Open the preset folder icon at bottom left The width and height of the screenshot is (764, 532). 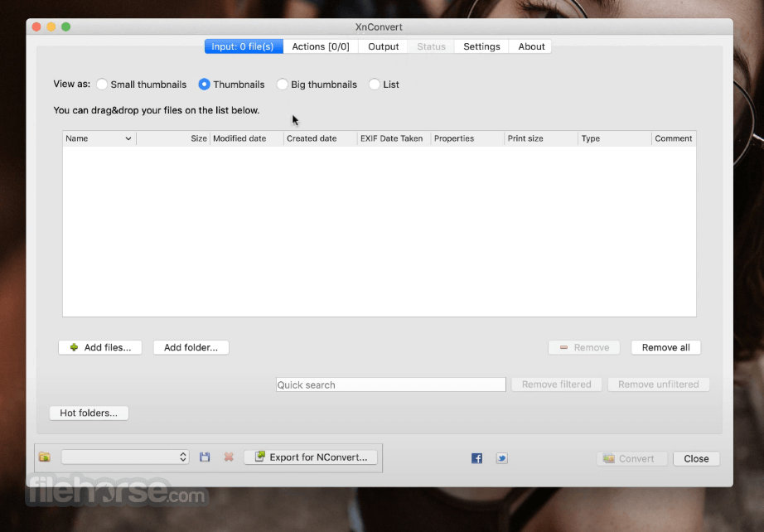point(45,457)
